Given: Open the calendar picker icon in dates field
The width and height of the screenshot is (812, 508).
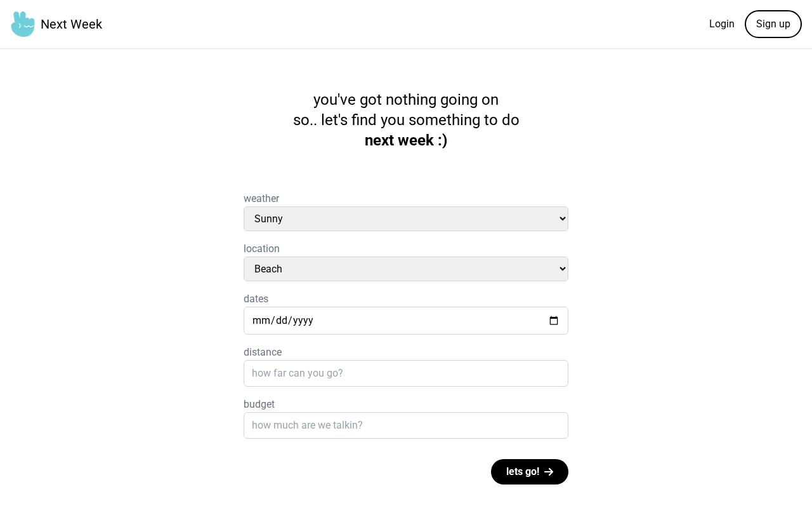Looking at the screenshot, I should tap(554, 321).
